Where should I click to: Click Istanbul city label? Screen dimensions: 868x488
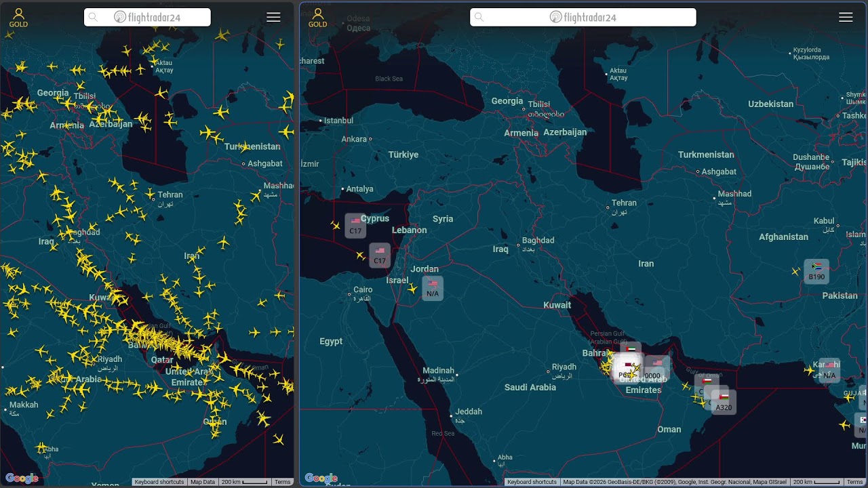(338, 121)
